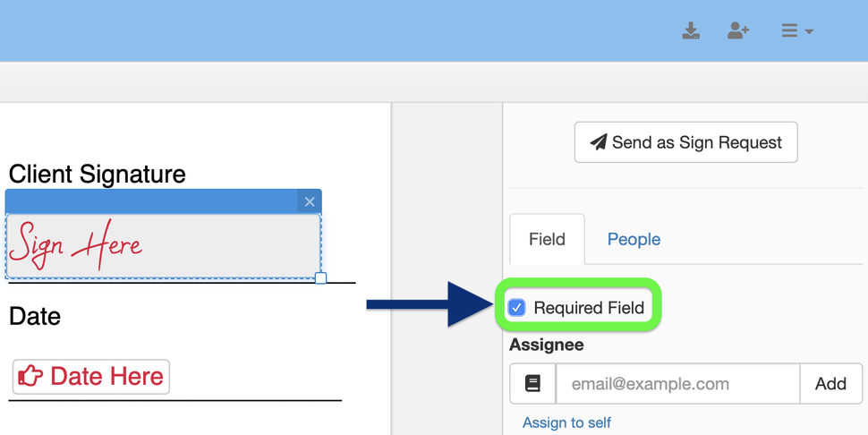Click Send as Sign Request button
The width and height of the screenshot is (868, 435).
[685, 142]
